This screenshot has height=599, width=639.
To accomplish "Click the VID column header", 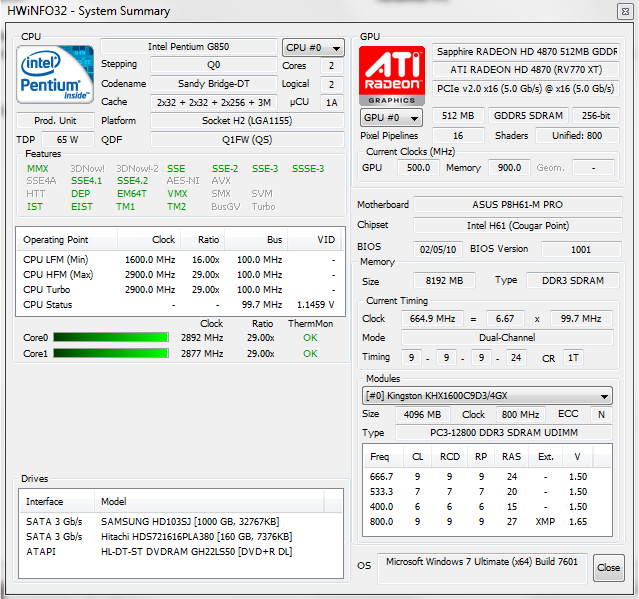I will click(x=315, y=240).
